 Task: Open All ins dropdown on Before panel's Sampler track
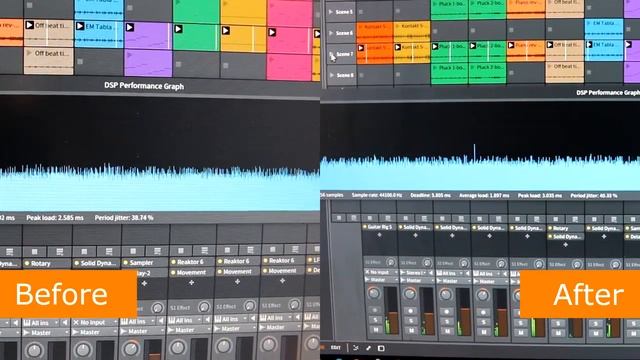click(x=139, y=322)
